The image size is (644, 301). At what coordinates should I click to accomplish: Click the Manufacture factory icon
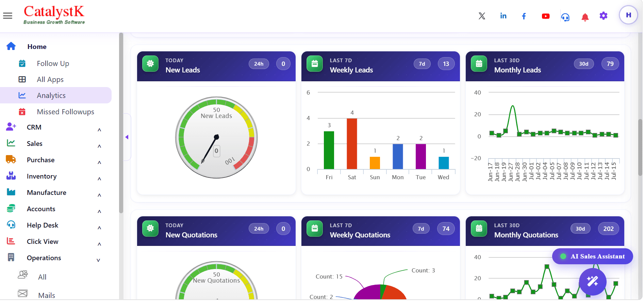click(x=11, y=192)
